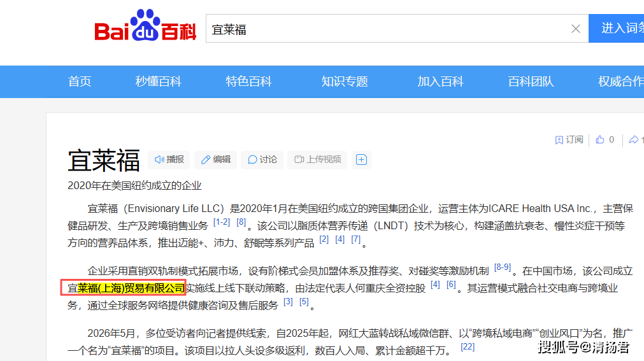The width and height of the screenshot is (644, 361).
Task: Open the 加入百科 nav tab
Action: click(441, 81)
